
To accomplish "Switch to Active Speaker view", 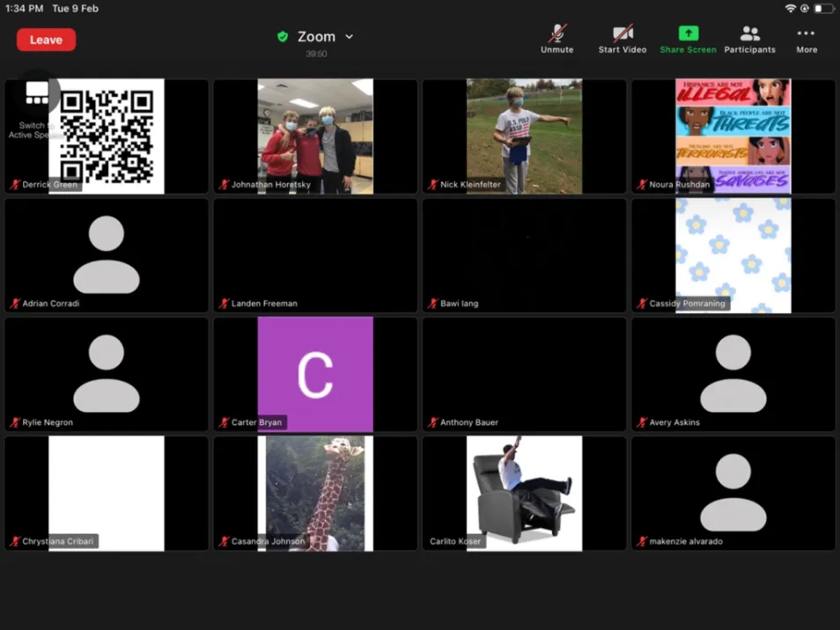I will click(37, 95).
